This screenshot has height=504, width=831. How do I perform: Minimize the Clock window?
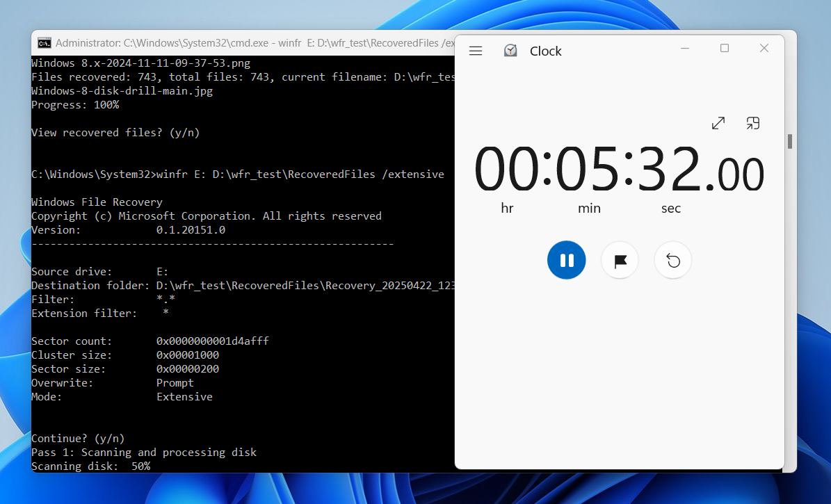pyautogui.click(x=686, y=48)
